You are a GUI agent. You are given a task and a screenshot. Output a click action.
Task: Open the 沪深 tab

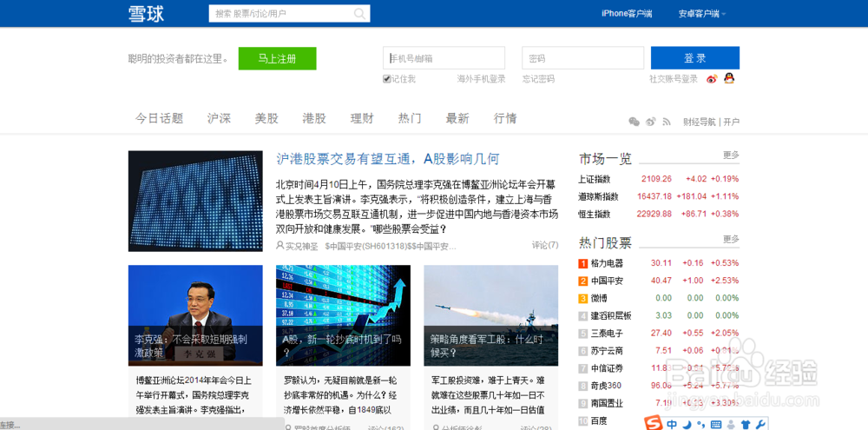220,118
